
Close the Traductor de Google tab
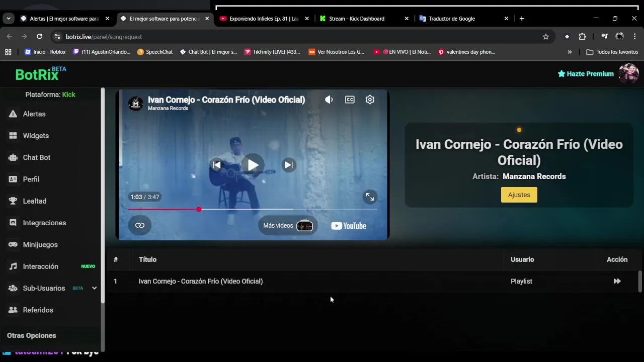(506, 19)
